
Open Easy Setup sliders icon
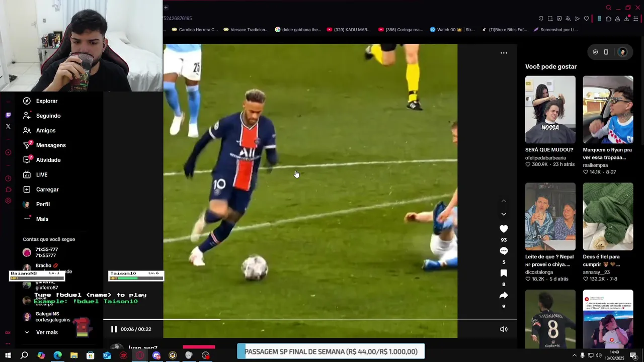tap(635, 19)
